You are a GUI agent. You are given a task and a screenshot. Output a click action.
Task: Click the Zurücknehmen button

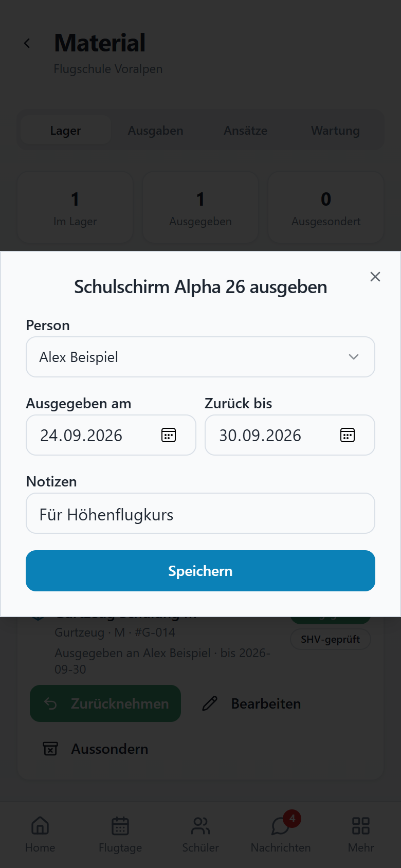pyautogui.click(x=105, y=703)
